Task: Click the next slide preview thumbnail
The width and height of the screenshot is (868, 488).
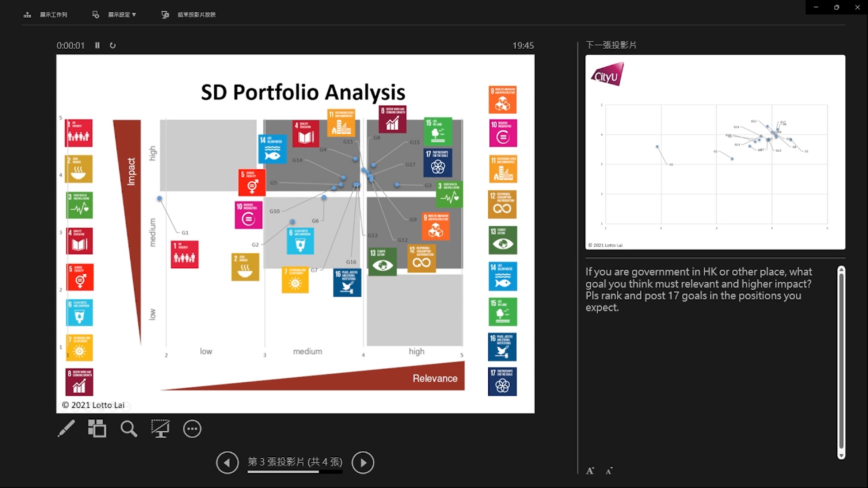Action: [715, 152]
